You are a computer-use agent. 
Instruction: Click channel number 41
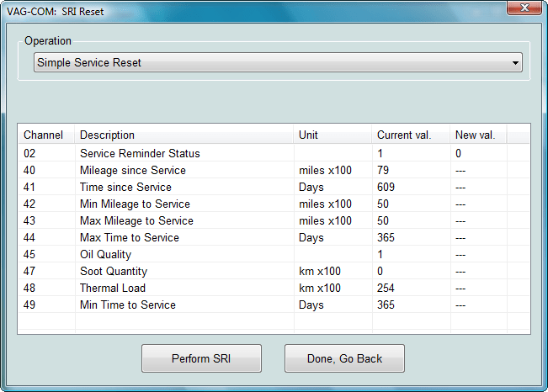29,187
